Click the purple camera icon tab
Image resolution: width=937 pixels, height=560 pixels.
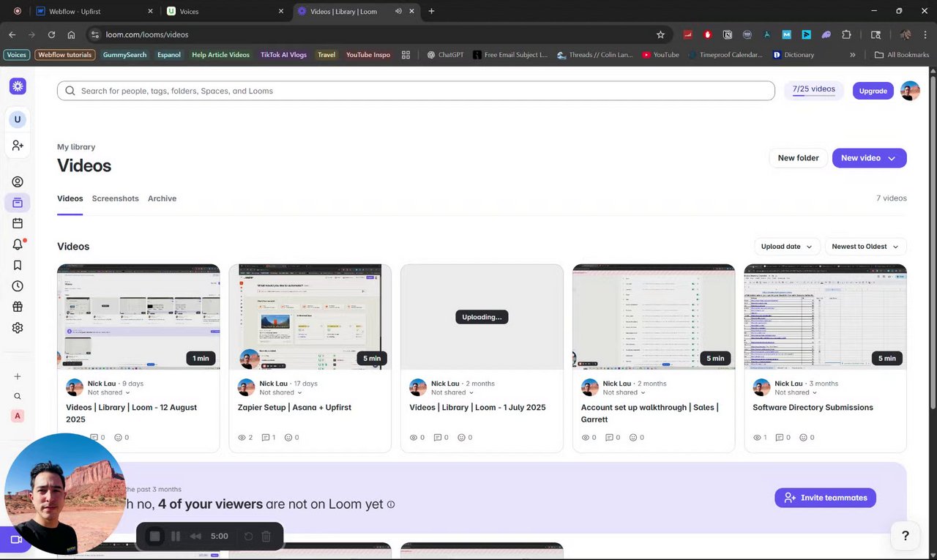coord(15,540)
